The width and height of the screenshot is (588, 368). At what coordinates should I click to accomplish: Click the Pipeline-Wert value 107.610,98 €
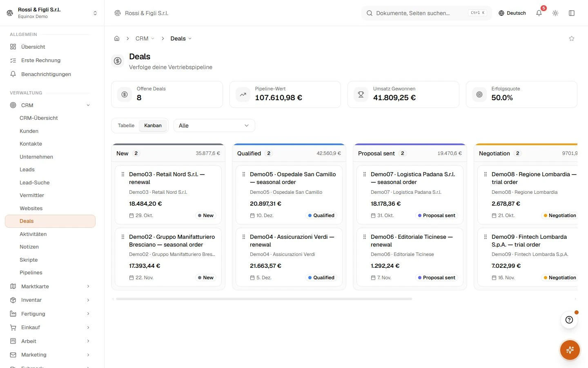(278, 98)
